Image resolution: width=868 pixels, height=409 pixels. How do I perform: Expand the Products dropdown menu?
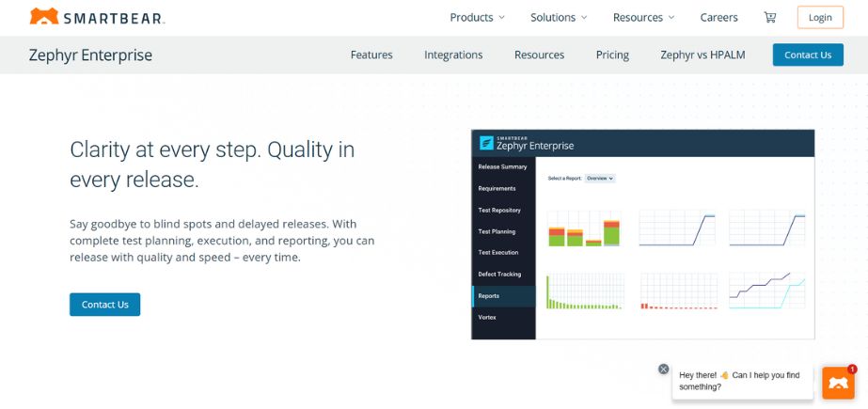(x=477, y=17)
